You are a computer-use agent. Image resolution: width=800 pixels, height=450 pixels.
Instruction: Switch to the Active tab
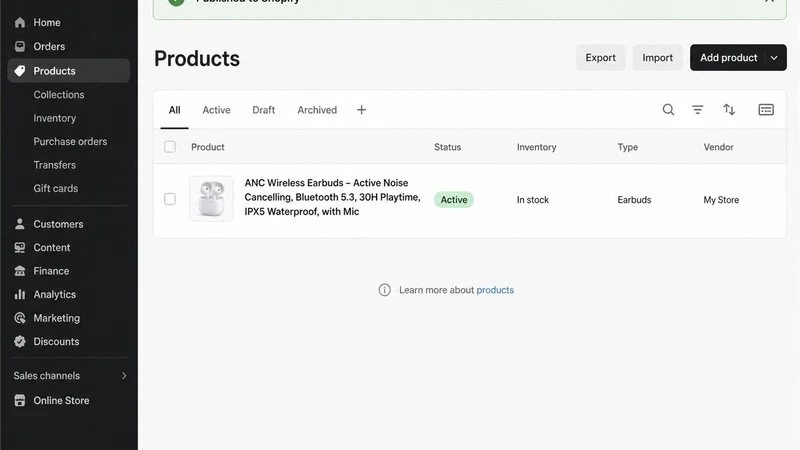tap(216, 110)
